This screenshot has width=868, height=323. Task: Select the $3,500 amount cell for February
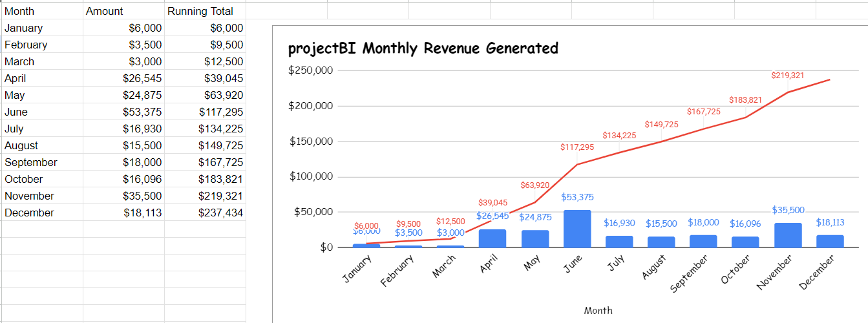pyautogui.click(x=123, y=45)
